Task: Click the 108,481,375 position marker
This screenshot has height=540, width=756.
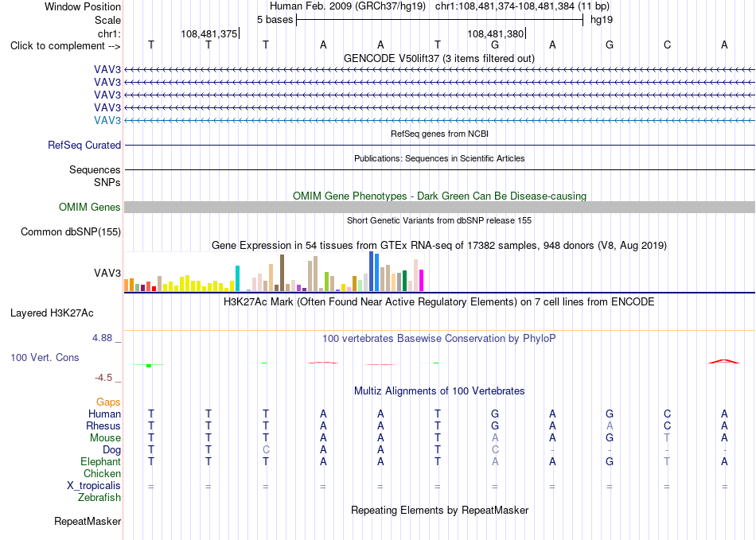Action: 208,33
